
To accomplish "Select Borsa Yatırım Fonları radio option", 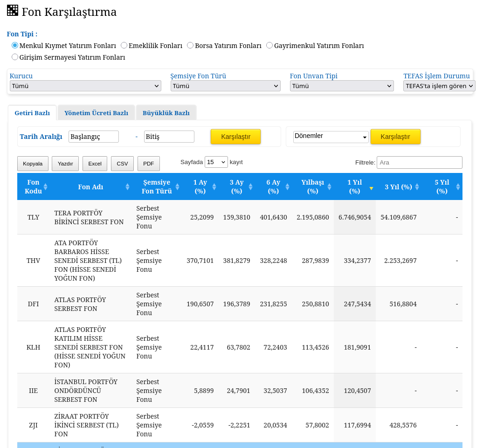I will (190, 45).
